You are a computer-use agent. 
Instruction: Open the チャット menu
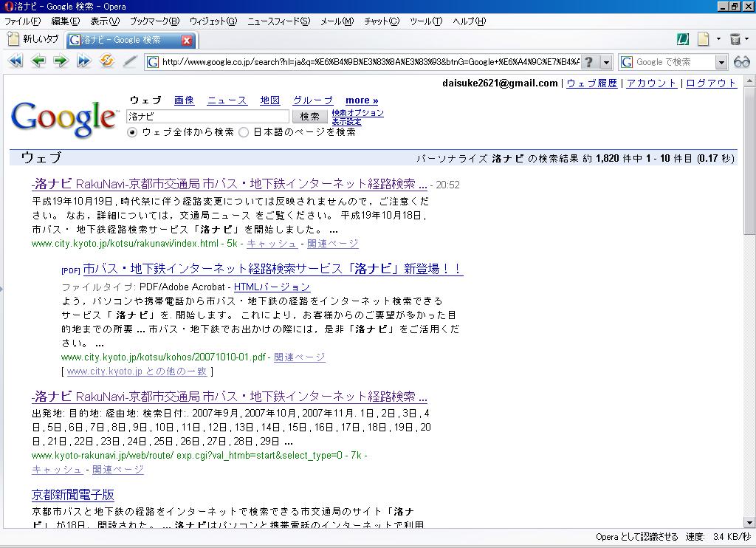click(x=382, y=21)
